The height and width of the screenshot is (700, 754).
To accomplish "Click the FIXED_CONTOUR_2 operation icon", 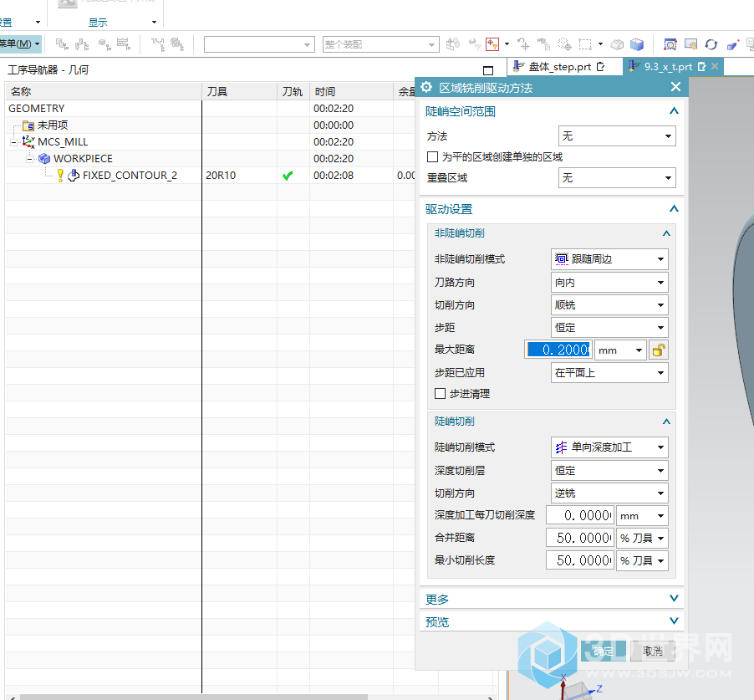I will (74, 176).
